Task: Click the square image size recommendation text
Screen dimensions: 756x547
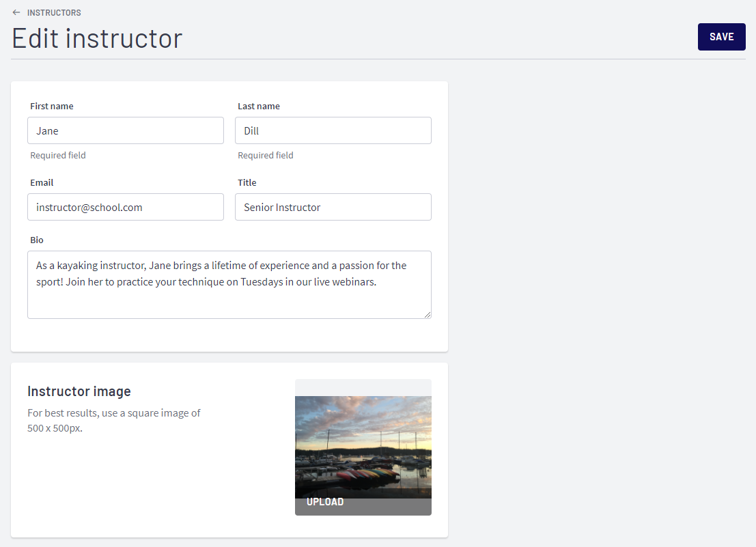Action: pos(114,420)
